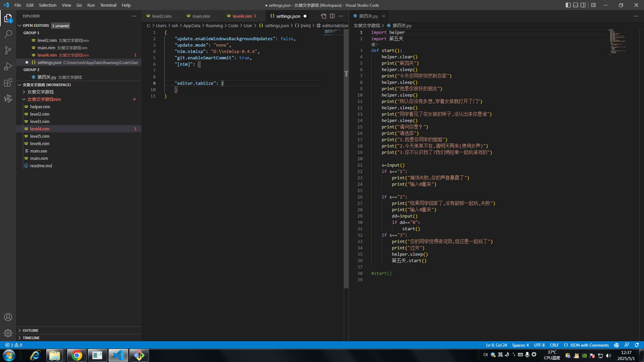The width and height of the screenshot is (644, 362).
Task: Click the Split Editor Right icon
Action: coord(332,16)
